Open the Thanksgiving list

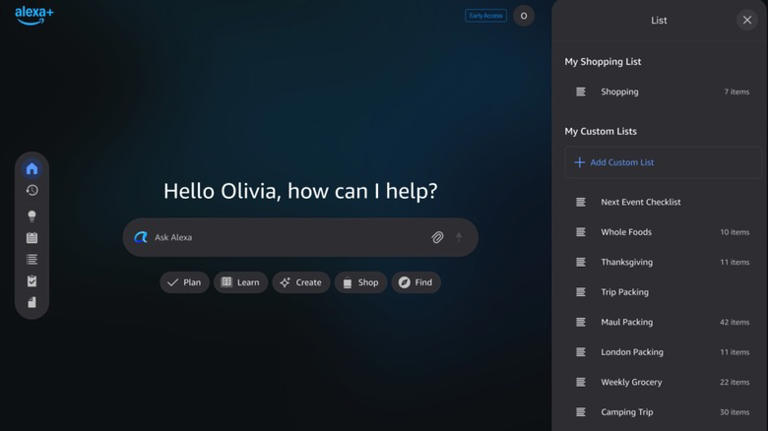[x=661, y=262]
